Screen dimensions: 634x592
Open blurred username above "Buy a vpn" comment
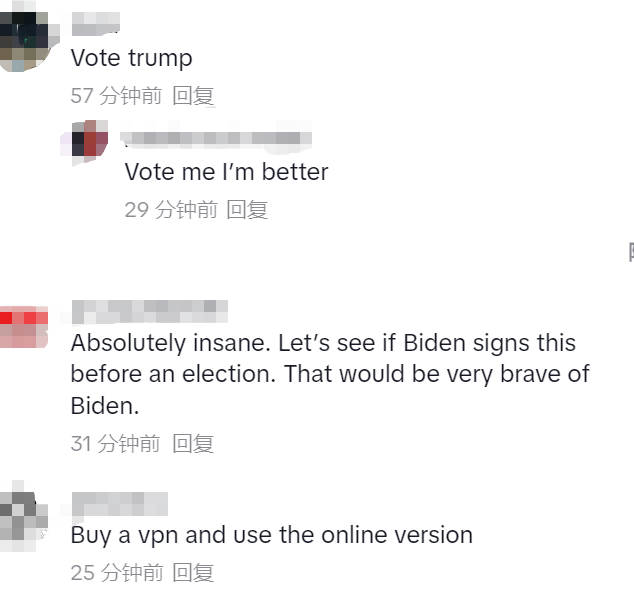pos(120,504)
